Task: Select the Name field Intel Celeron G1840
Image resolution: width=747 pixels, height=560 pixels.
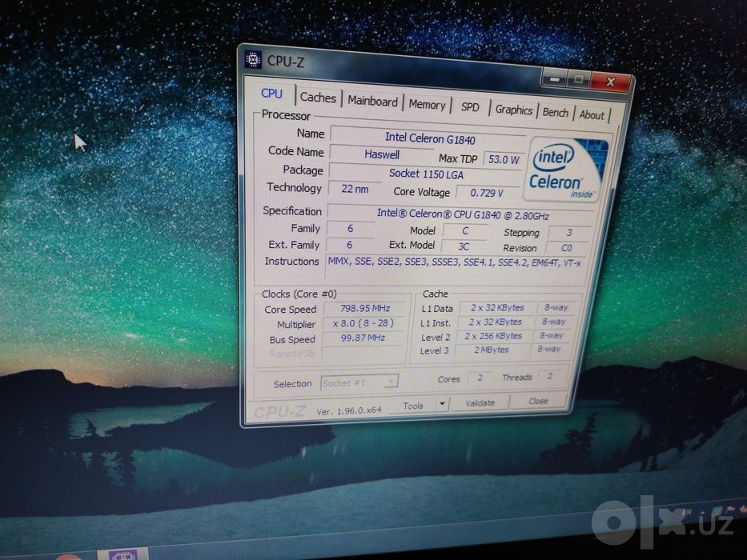Action: tap(428, 138)
